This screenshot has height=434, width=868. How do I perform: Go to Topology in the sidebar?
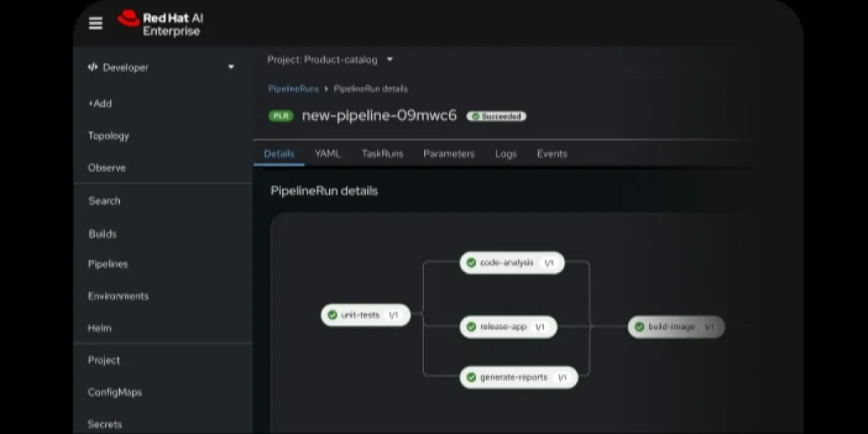click(108, 136)
